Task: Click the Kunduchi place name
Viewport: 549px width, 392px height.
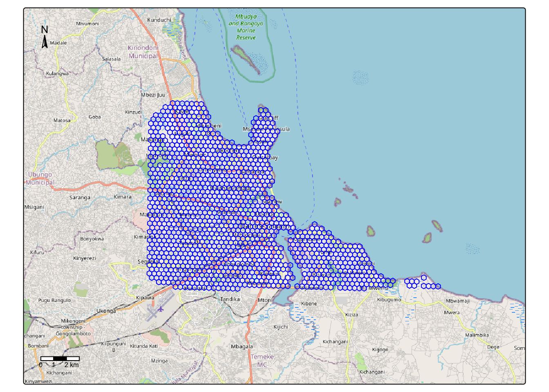Action: (x=159, y=20)
